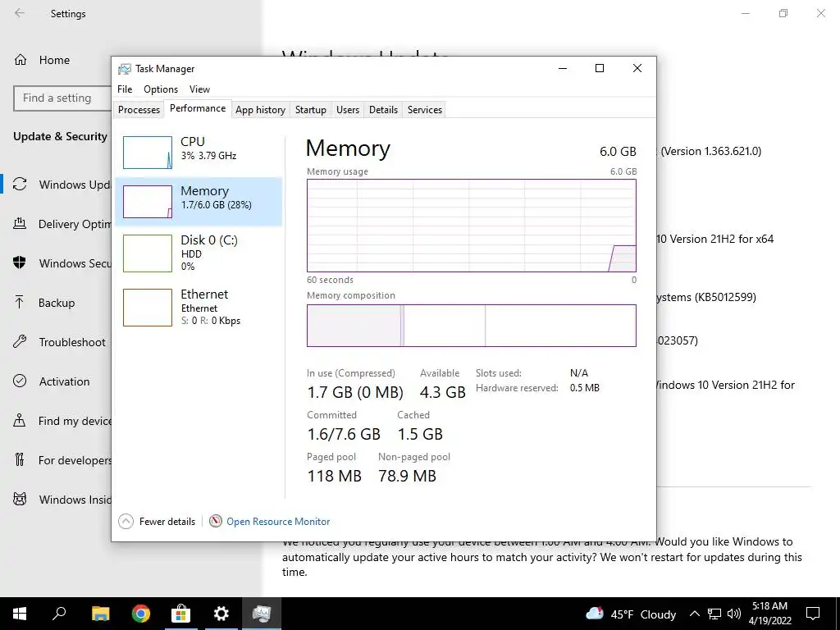Image resolution: width=840 pixels, height=630 pixels.
Task: Click the Non-paged pool 78.9 MB value
Action: pyautogui.click(x=407, y=476)
